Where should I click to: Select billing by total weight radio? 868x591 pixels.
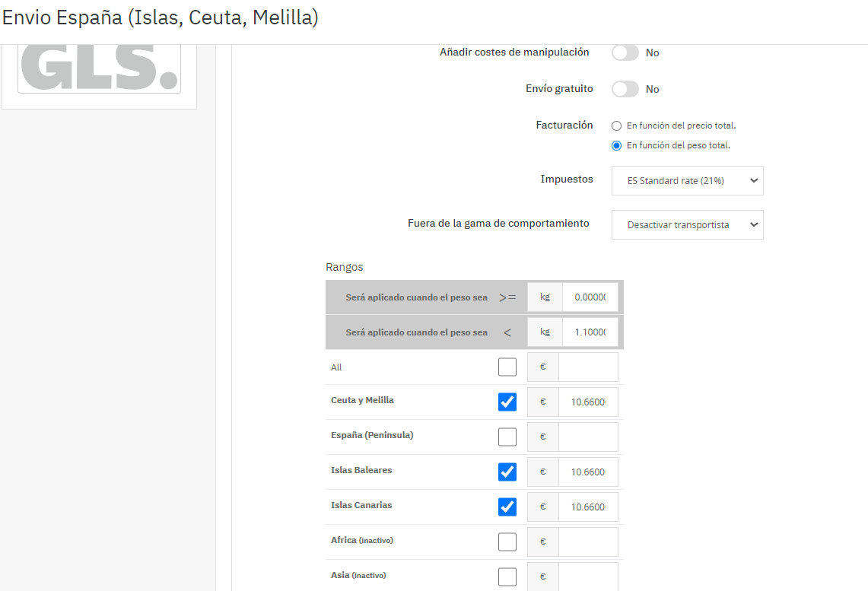(x=617, y=145)
